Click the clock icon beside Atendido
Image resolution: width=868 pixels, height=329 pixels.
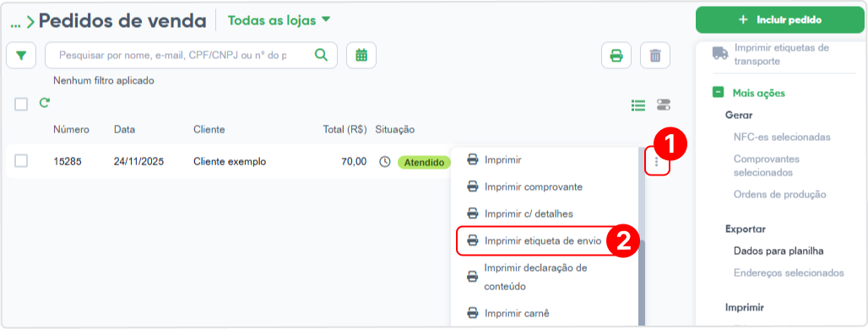(x=385, y=162)
